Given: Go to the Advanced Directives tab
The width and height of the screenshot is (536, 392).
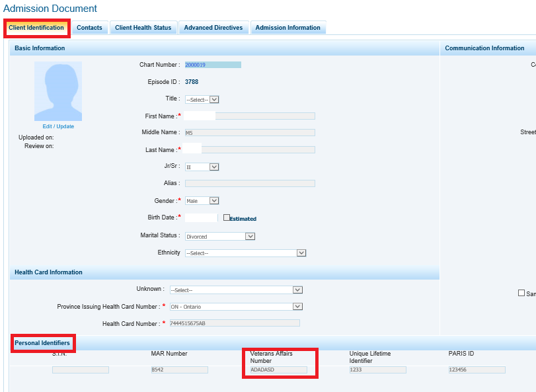Looking at the screenshot, I should coord(213,28).
